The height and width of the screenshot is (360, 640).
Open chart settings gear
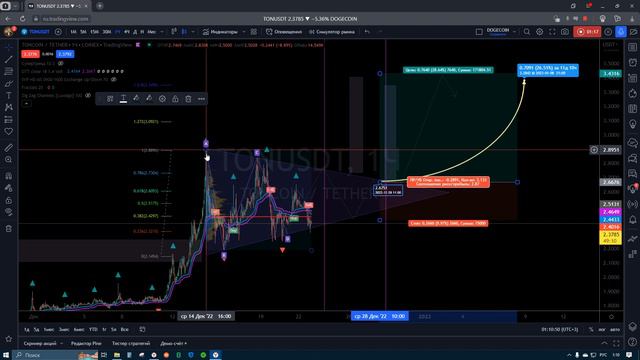pyautogui.click(x=540, y=32)
